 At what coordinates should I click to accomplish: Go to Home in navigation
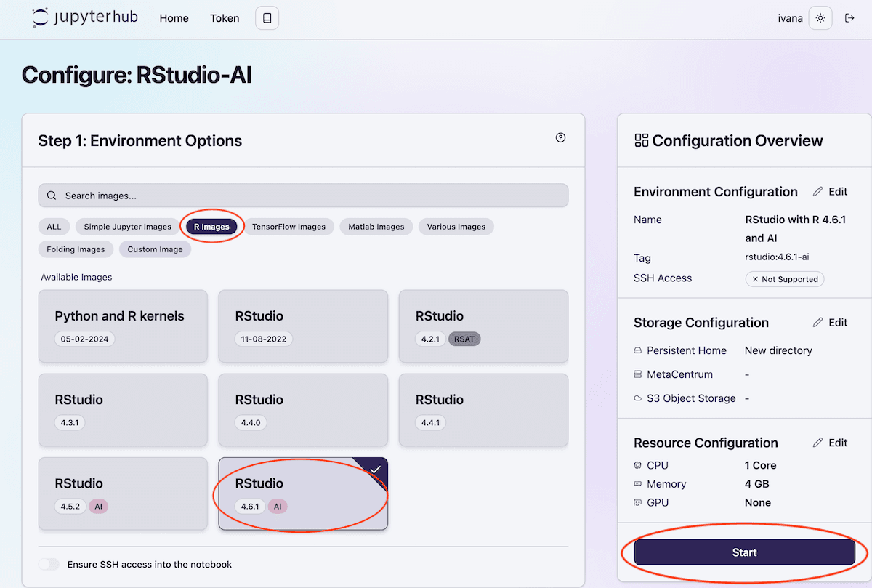(174, 18)
